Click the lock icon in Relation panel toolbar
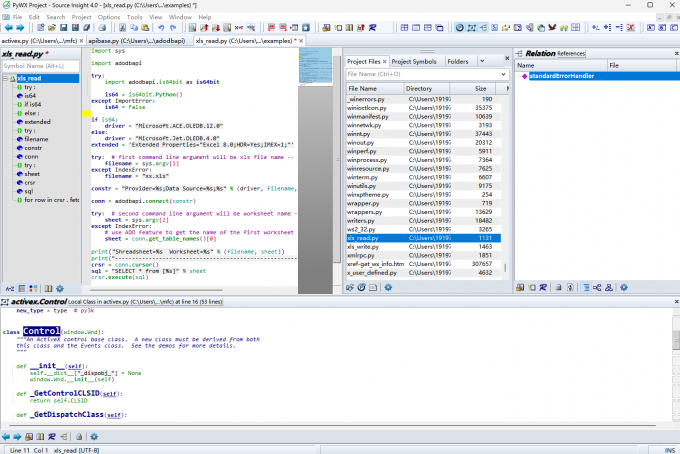The width and height of the screenshot is (680, 454). 559,287
